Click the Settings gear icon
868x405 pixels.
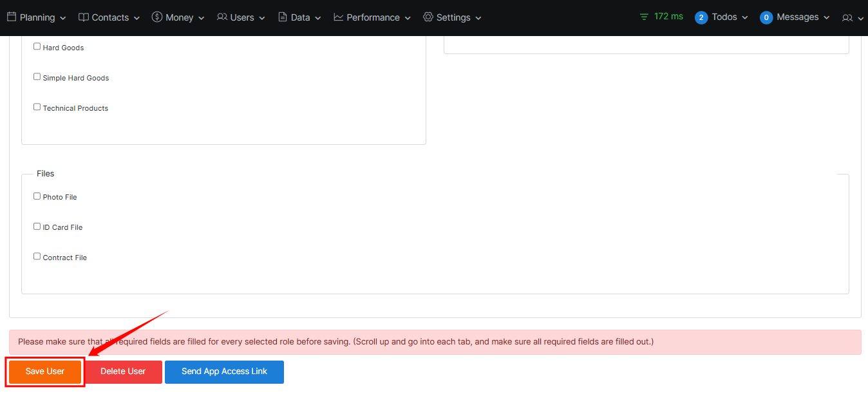[x=428, y=17]
